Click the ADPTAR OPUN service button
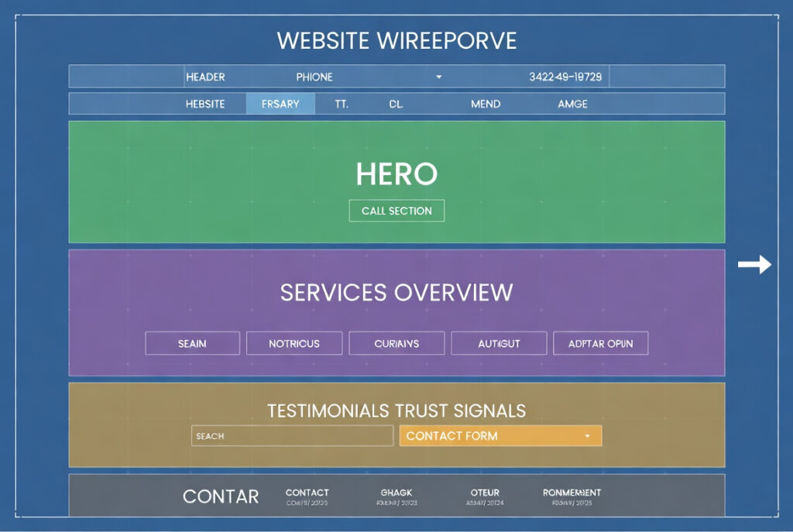 pyautogui.click(x=600, y=343)
